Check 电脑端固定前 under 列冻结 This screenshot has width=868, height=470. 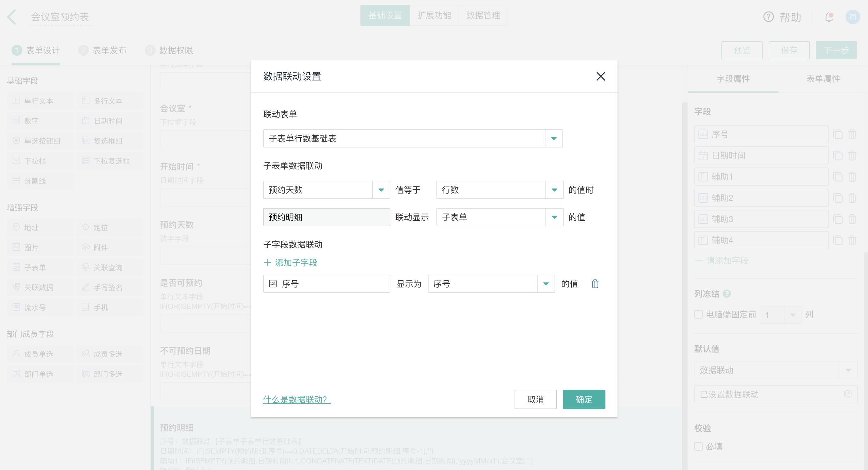pyautogui.click(x=698, y=314)
